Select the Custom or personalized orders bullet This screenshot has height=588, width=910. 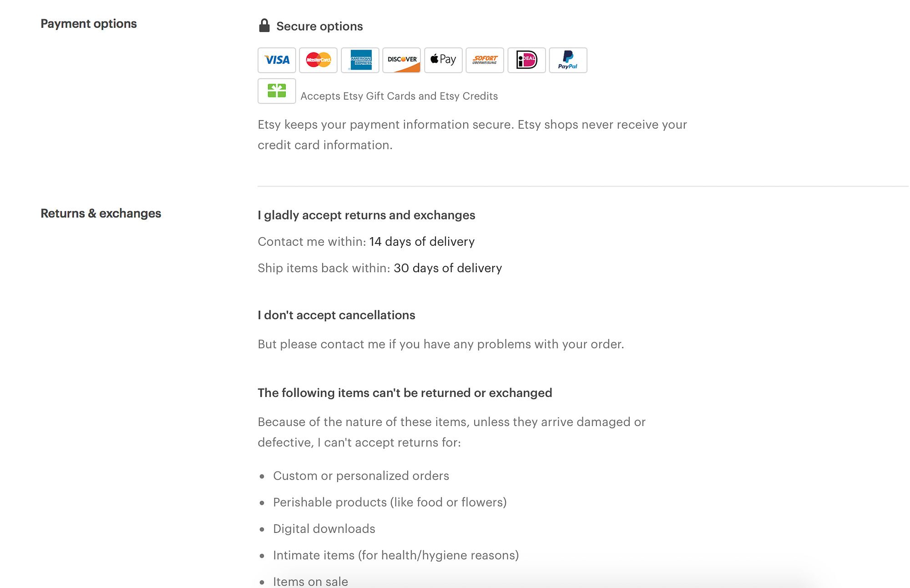point(361,476)
